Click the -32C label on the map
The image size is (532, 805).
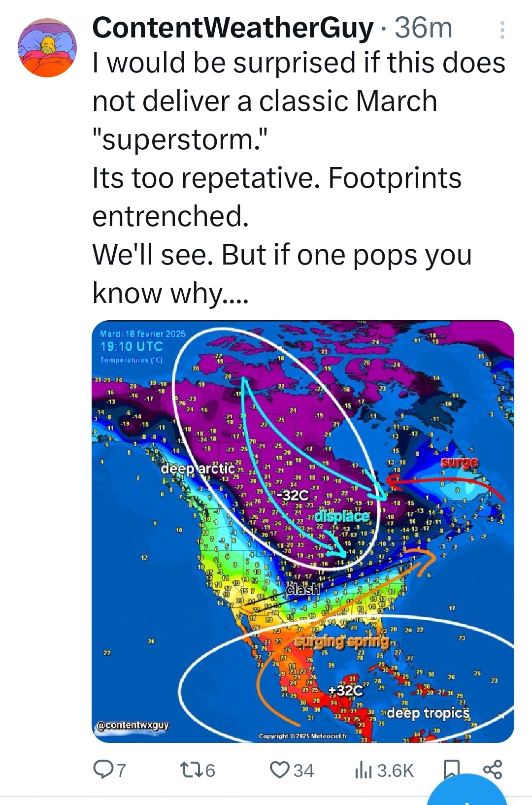(x=294, y=495)
